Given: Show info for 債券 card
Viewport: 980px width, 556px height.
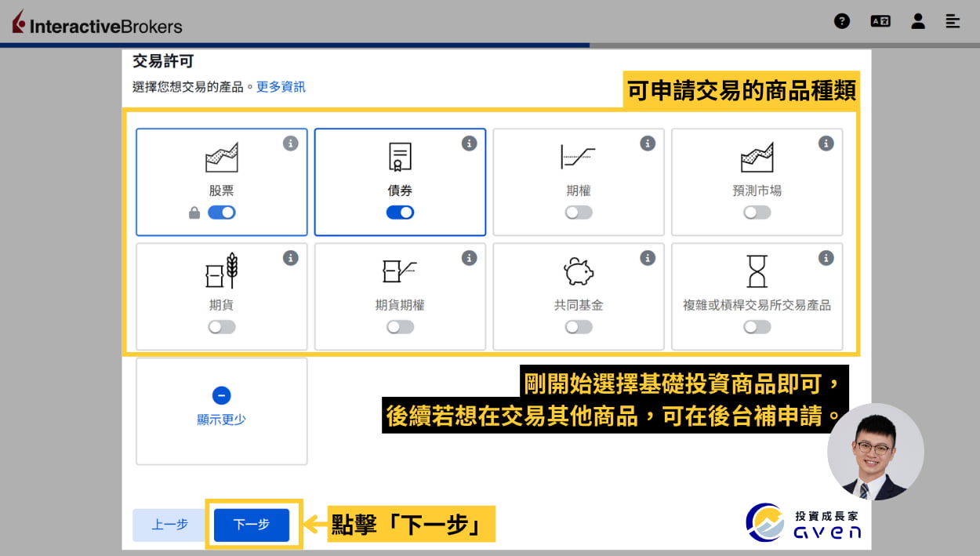Looking at the screenshot, I should click(470, 144).
